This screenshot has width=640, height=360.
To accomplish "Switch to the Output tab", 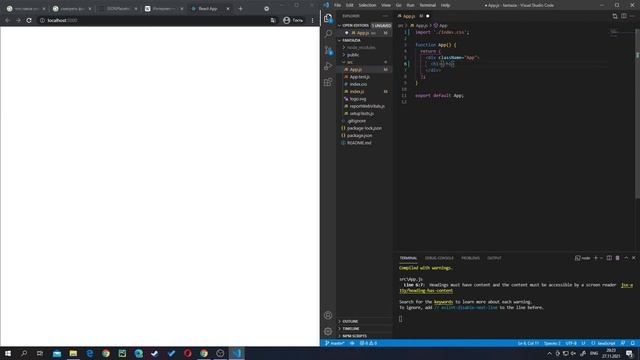I will [x=494, y=258].
